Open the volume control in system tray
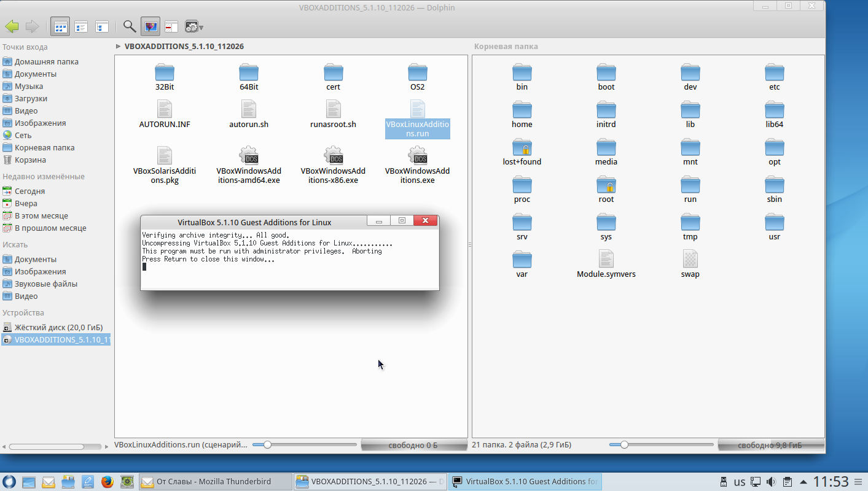The height and width of the screenshot is (491, 868). 771,482
